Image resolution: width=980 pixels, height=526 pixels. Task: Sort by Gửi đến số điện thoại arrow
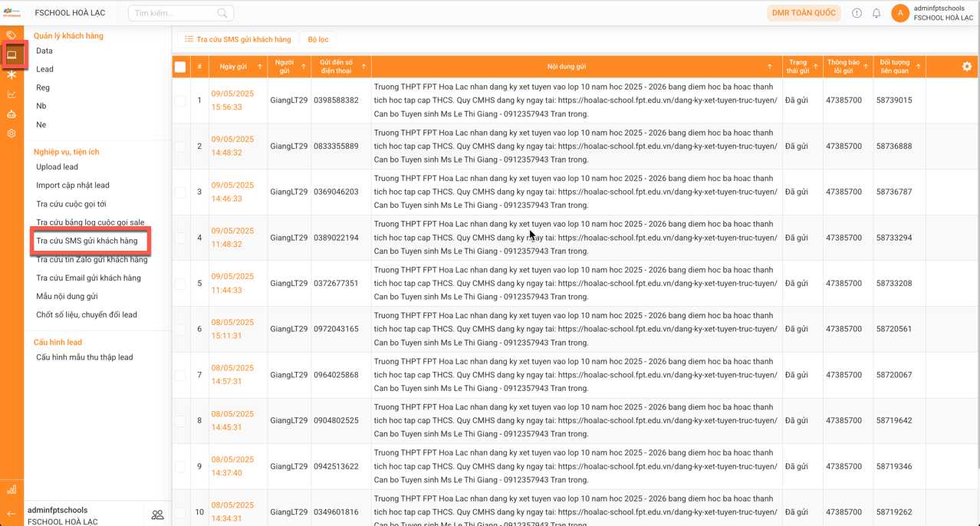point(363,67)
